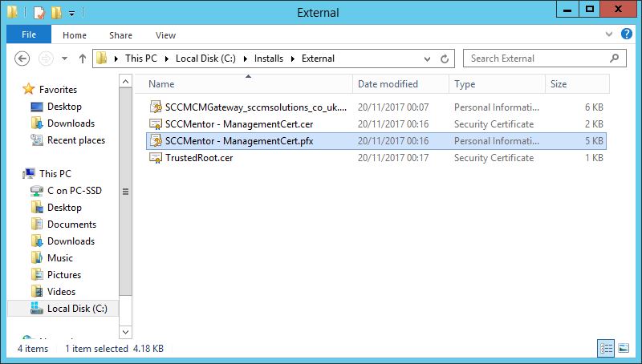Click the navigation pane vertical scrollbar

tap(125, 192)
